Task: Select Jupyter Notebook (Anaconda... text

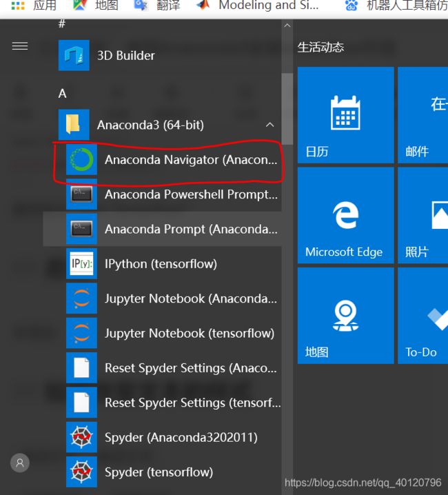Action: pyautogui.click(x=191, y=299)
